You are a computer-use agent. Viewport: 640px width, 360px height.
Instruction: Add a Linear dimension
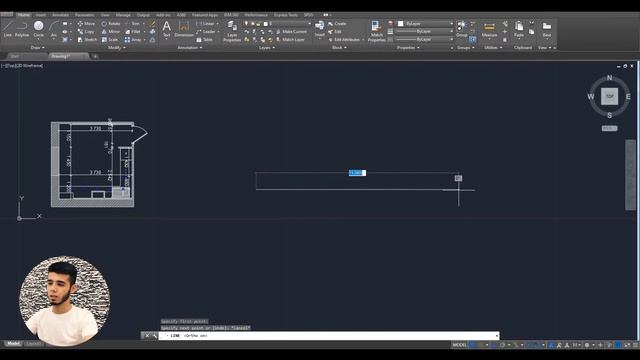pos(206,24)
